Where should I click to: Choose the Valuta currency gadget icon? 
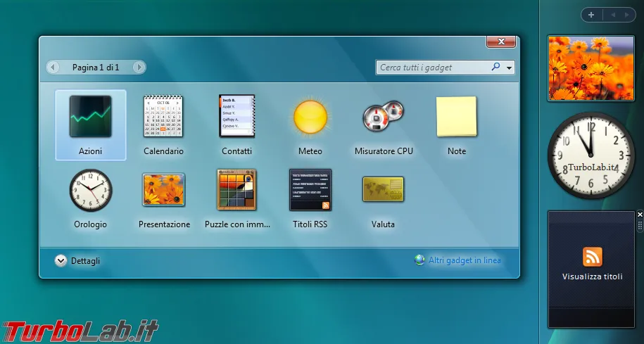pyautogui.click(x=383, y=190)
